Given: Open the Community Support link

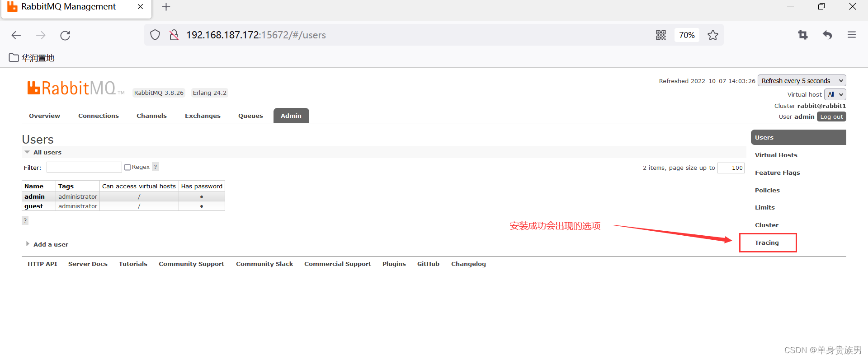Looking at the screenshot, I should (191, 264).
